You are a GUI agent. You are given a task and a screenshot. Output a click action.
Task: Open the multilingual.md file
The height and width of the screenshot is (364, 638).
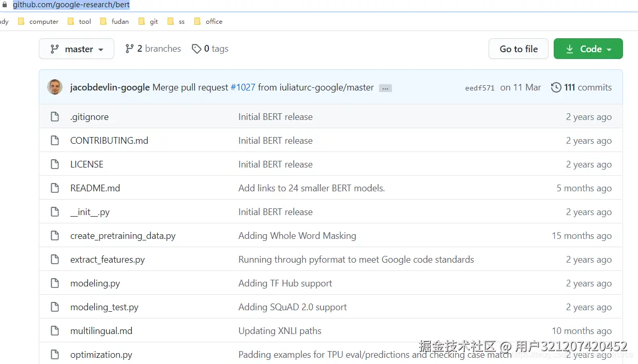click(101, 331)
